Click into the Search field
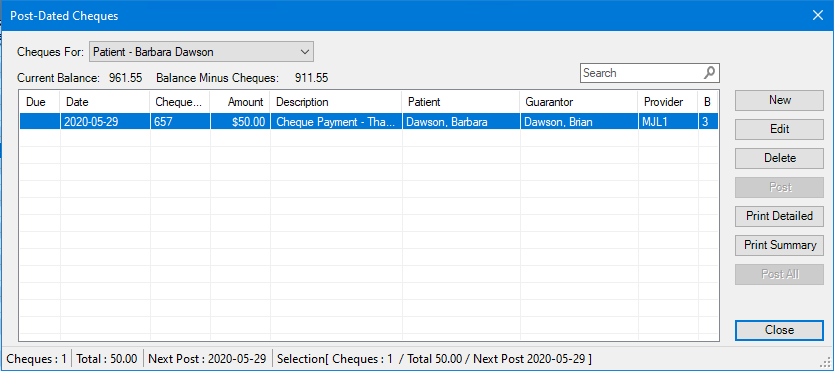The height and width of the screenshot is (371, 834). [x=642, y=73]
